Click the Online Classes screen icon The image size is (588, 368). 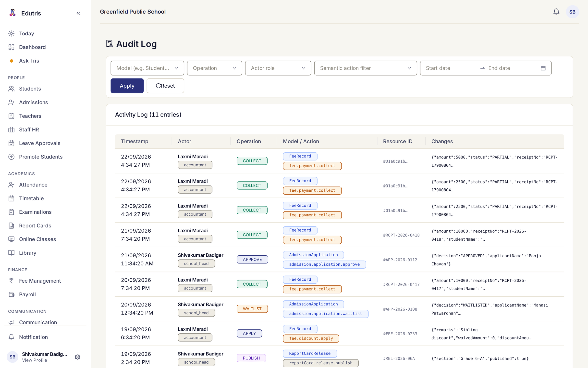[x=12, y=239]
